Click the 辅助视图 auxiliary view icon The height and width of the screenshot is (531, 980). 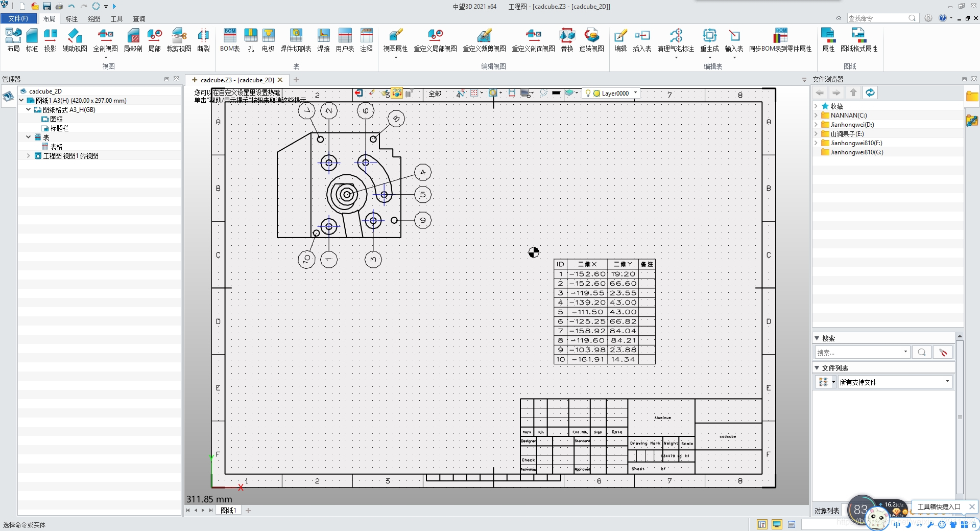coord(75,40)
